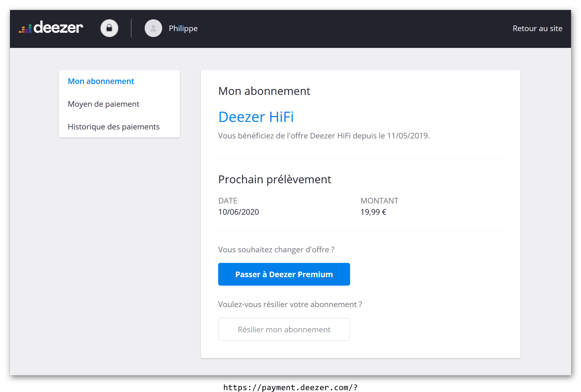Click the 'Vous souhaitez changer d'offre ?' text
The height and width of the screenshot is (392, 581).
[x=276, y=250]
